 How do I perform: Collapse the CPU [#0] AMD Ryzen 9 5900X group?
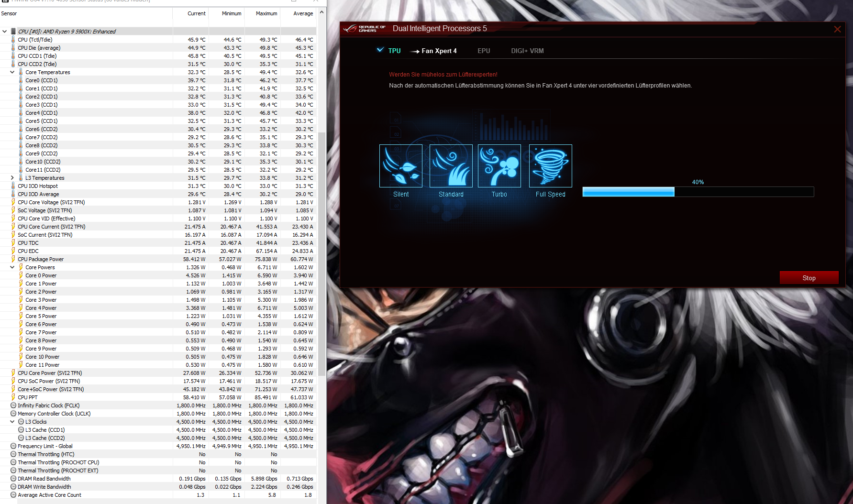point(5,32)
